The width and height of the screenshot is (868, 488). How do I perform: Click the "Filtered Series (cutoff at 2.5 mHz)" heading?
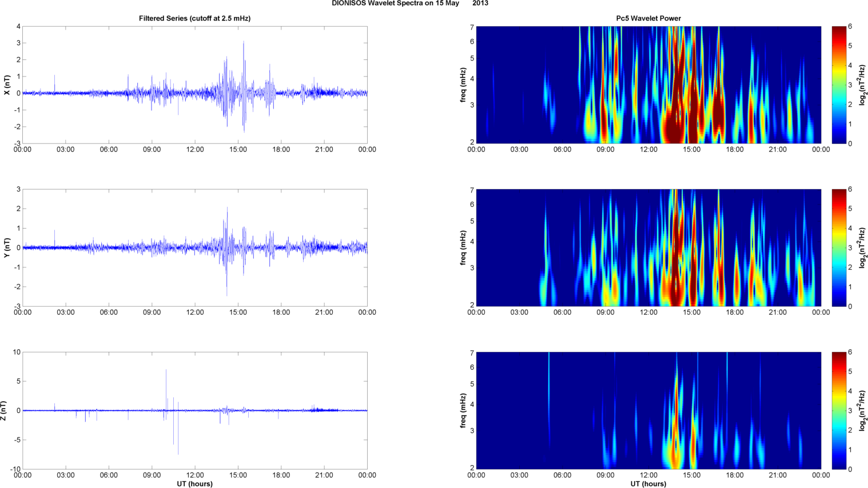tap(194, 18)
